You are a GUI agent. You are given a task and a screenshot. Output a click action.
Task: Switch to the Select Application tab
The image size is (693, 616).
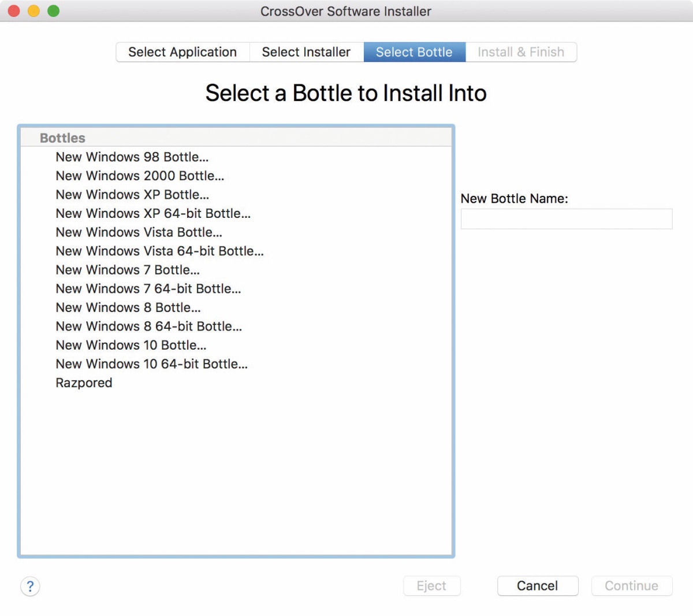coord(182,52)
